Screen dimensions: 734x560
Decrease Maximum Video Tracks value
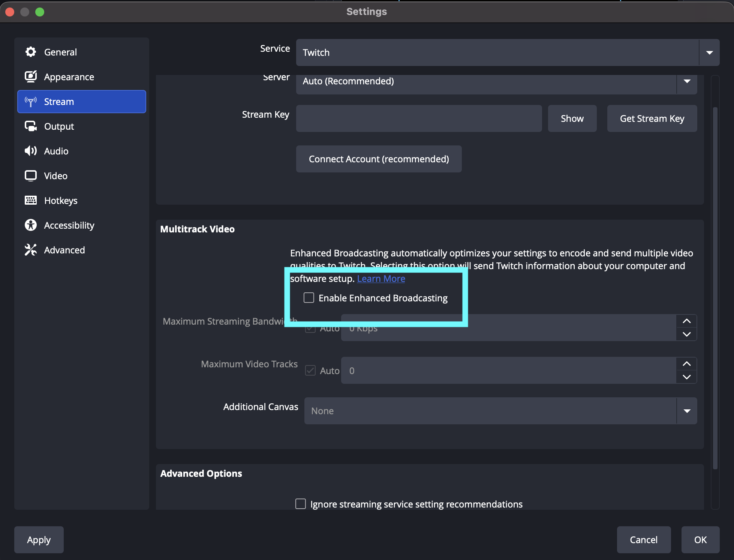[x=687, y=377]
